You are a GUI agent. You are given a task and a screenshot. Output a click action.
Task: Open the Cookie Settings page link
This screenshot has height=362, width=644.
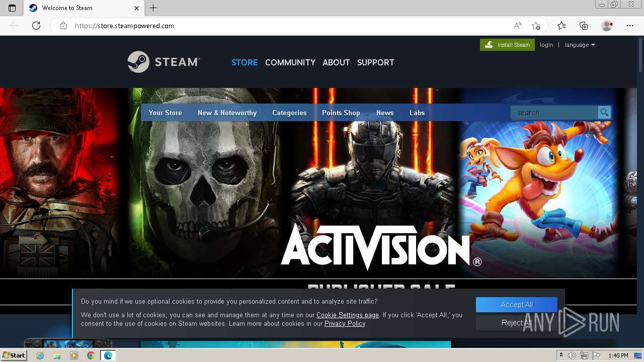click(x=348, y=315)
